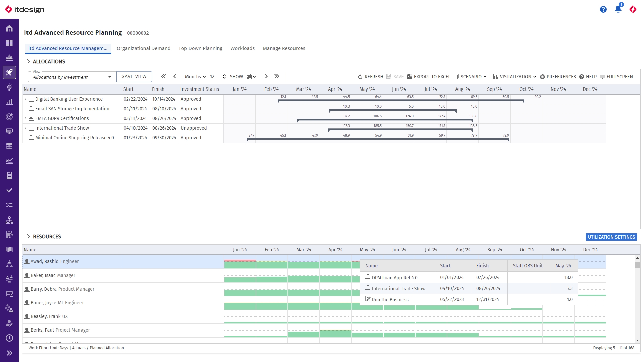Open the Top Down Planning tab

point(200,48)
